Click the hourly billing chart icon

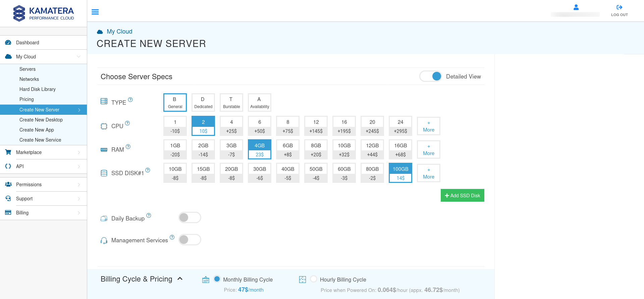click(303, 280)
